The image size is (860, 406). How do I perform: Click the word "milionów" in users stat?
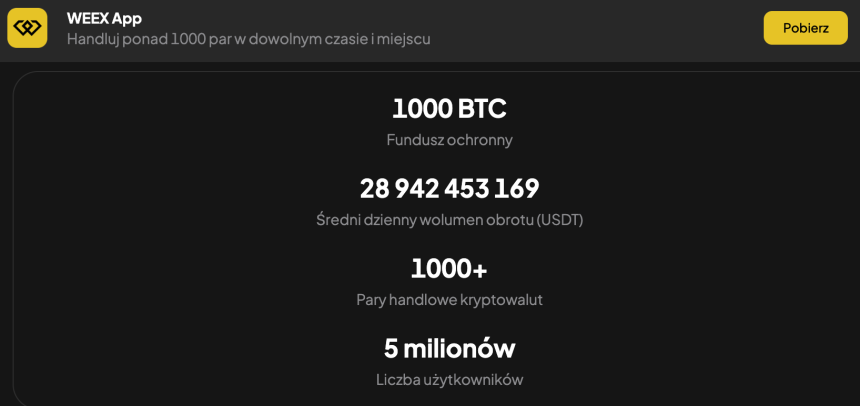click(x=459, y=348)
